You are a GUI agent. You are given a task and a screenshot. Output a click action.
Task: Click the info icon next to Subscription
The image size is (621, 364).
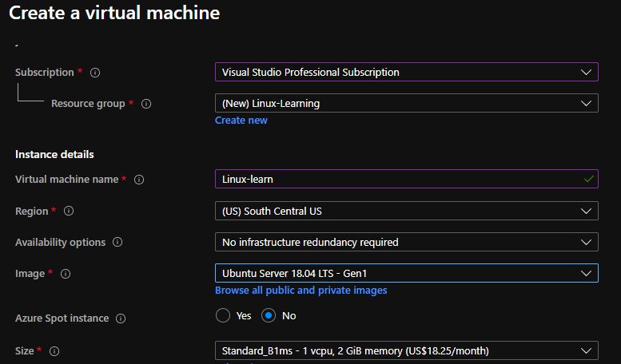point(95,73)
